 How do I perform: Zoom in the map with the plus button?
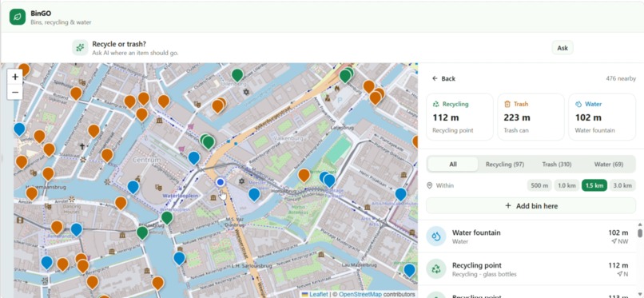[15, 77]
